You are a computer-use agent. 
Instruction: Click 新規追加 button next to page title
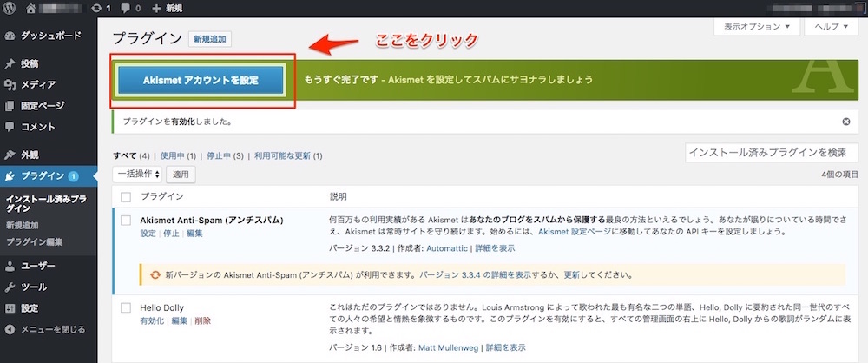click(210, 39)
